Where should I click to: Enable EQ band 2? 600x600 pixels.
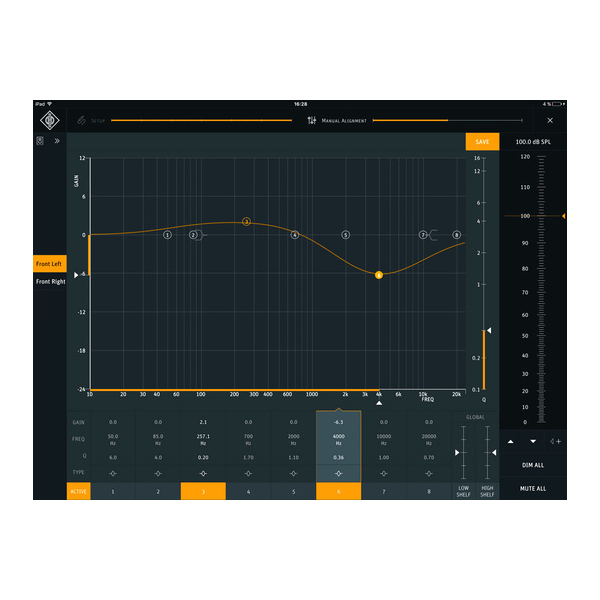click(158, 491)
